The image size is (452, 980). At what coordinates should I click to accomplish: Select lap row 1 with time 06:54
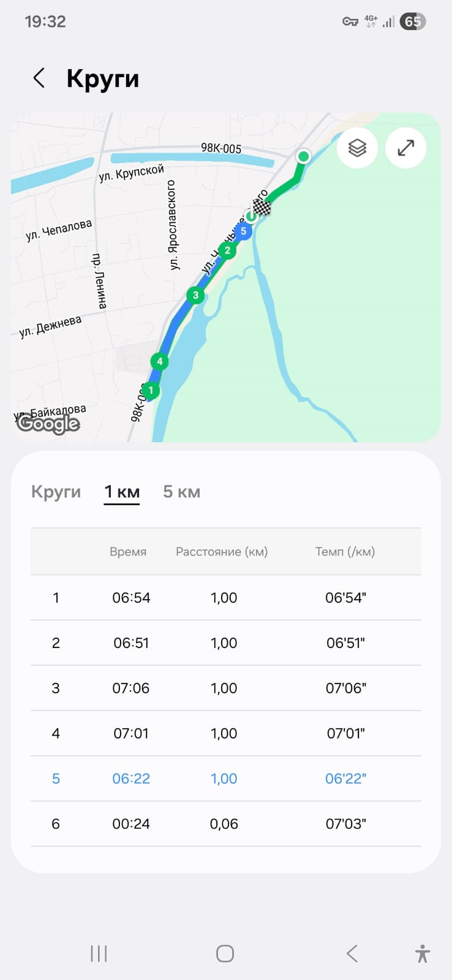(226, 598)
